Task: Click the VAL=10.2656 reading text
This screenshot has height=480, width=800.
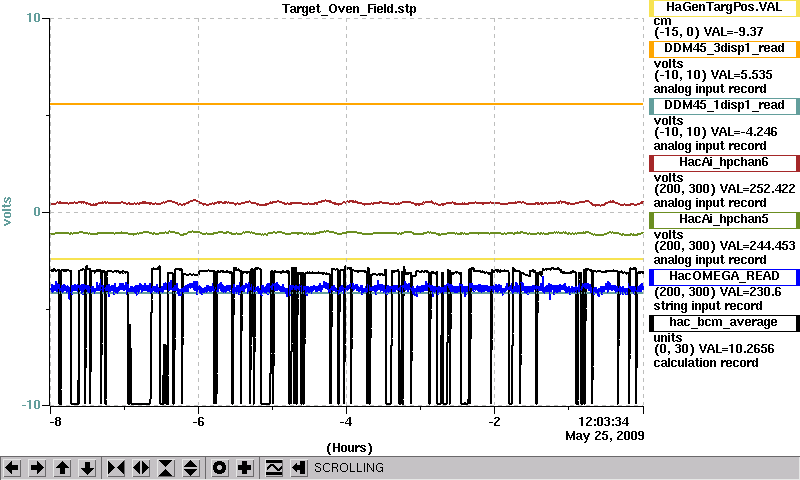Action: (736, 349)
